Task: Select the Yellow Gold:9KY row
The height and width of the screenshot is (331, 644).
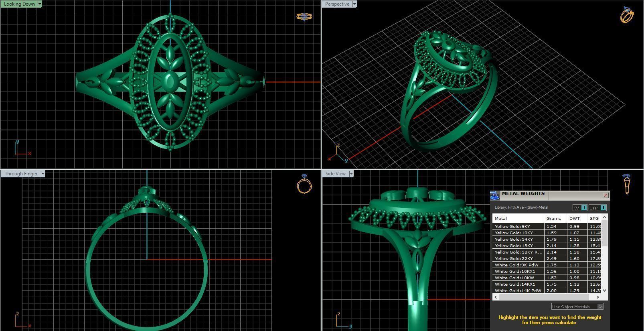Action: pyautogui.click(x=547, y=226)
